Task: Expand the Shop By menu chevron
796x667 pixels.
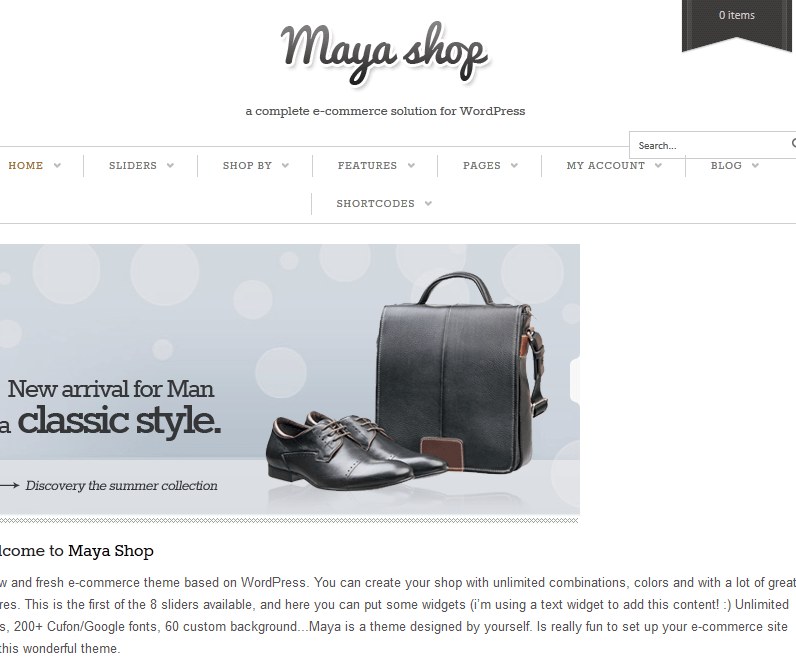Action: 285,165
